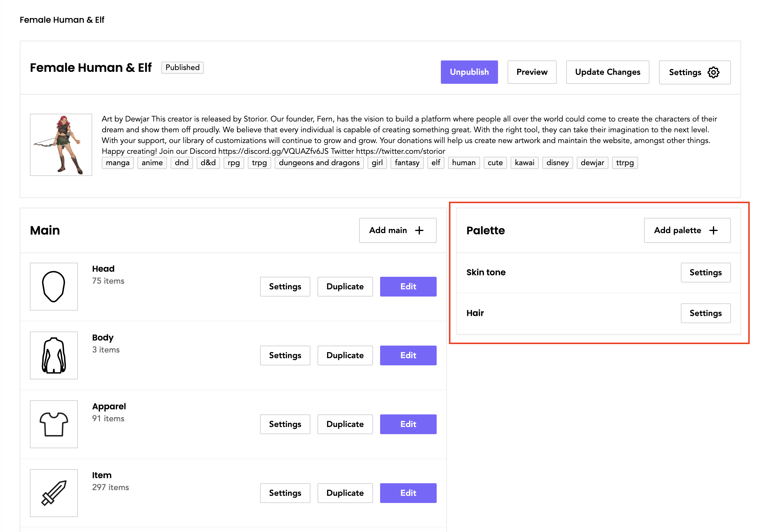This screenshot has height=532, width=762.
Task: Duplicate the Body category
Action: [345, 355]
